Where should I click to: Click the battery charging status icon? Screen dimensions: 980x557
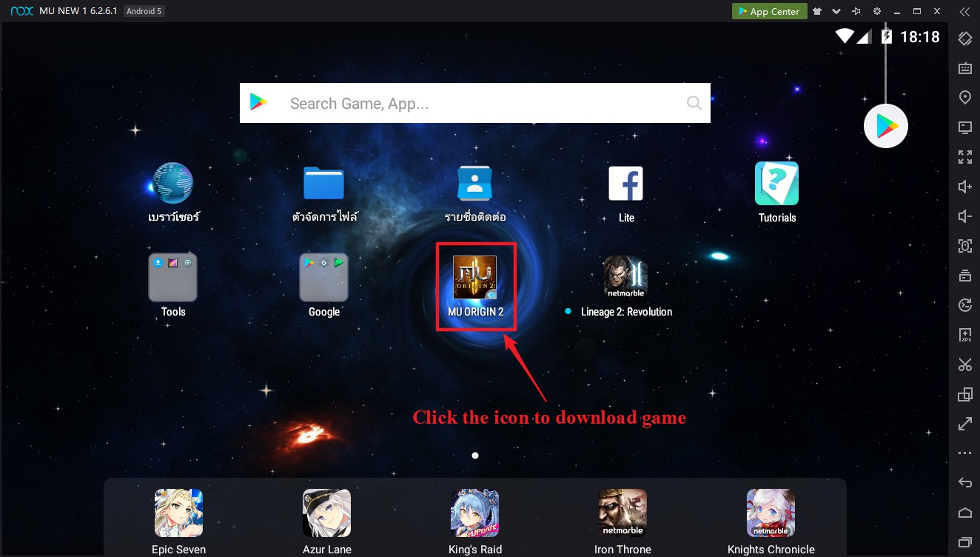click(x=886, y=36)
